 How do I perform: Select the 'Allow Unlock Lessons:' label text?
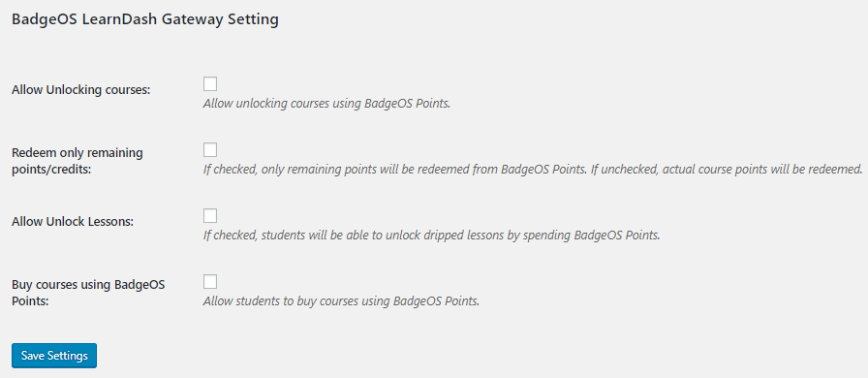coord(73,222)
